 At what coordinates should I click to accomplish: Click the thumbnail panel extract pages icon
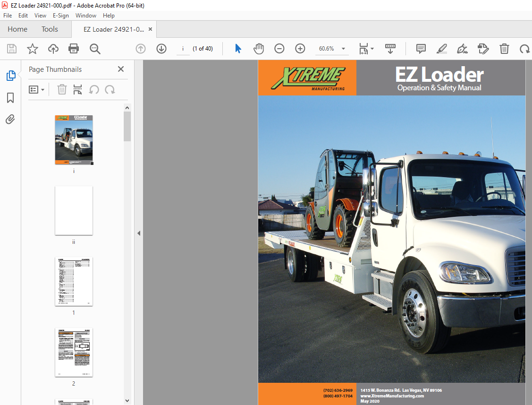pos(78,90)
